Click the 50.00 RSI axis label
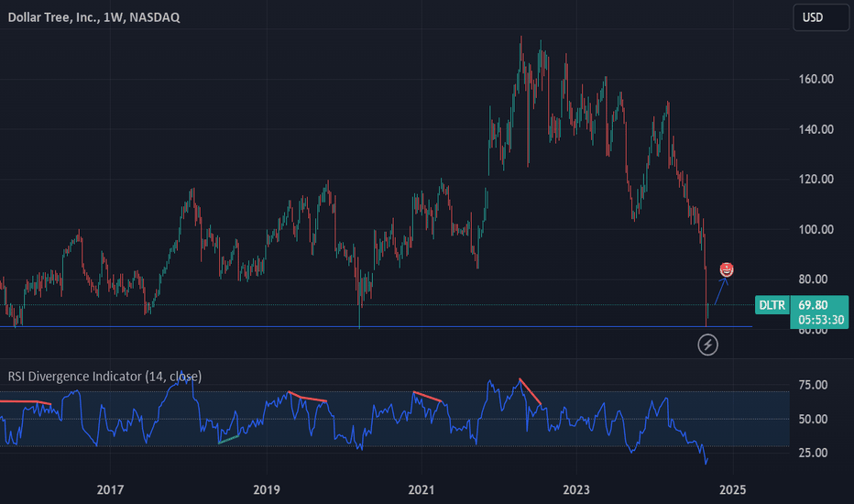The width and height of the screenshot is (854, 504). [813, 420]
